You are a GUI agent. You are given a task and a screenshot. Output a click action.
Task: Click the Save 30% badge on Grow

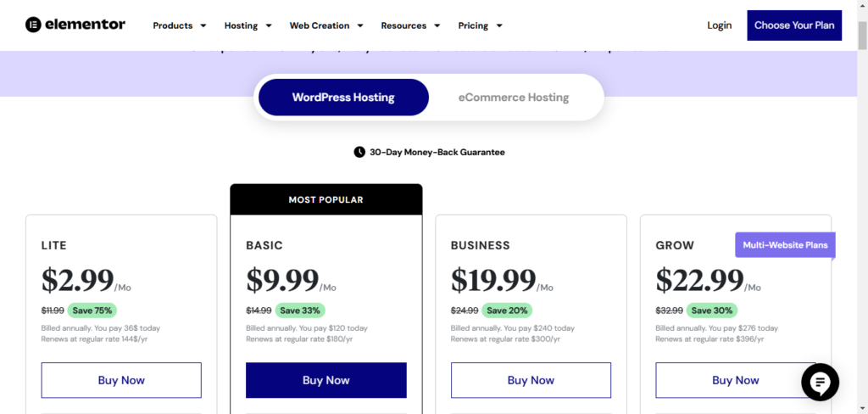pyautogui.click(x=712, y=310)
